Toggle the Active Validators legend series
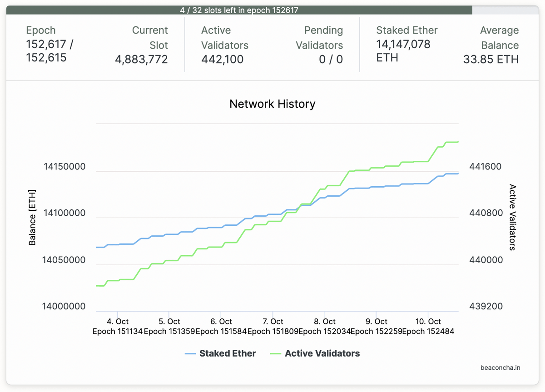This screenshot has width=545, height=392. pos(322,353)
